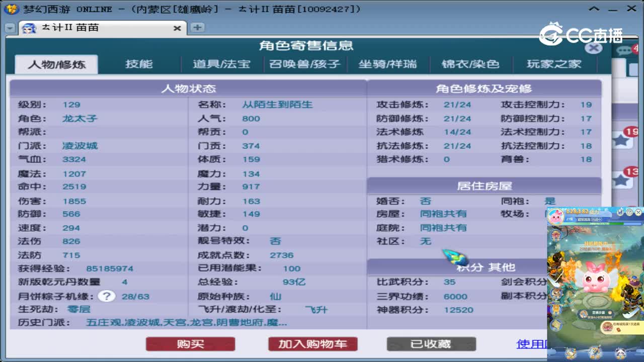Switch to the 玩家之家 tab
This screenshot has height=362, width=644.
tap(553, 64)
